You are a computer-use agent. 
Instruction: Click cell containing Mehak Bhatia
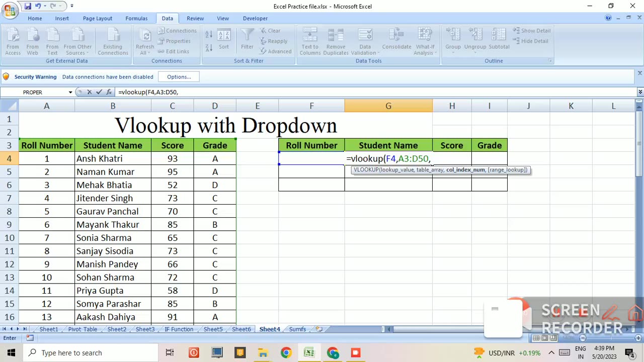coord(113,185)
